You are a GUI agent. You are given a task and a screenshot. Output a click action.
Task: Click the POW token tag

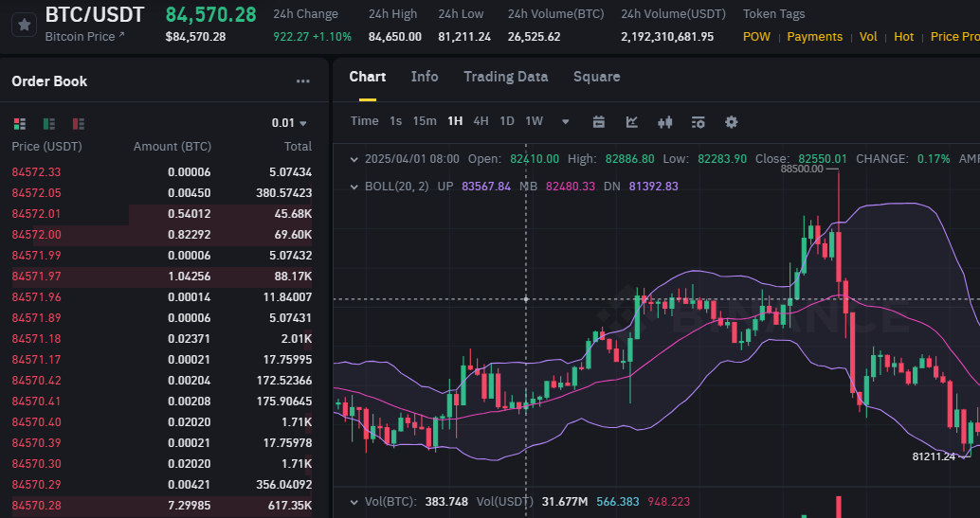tap(756, 37)
